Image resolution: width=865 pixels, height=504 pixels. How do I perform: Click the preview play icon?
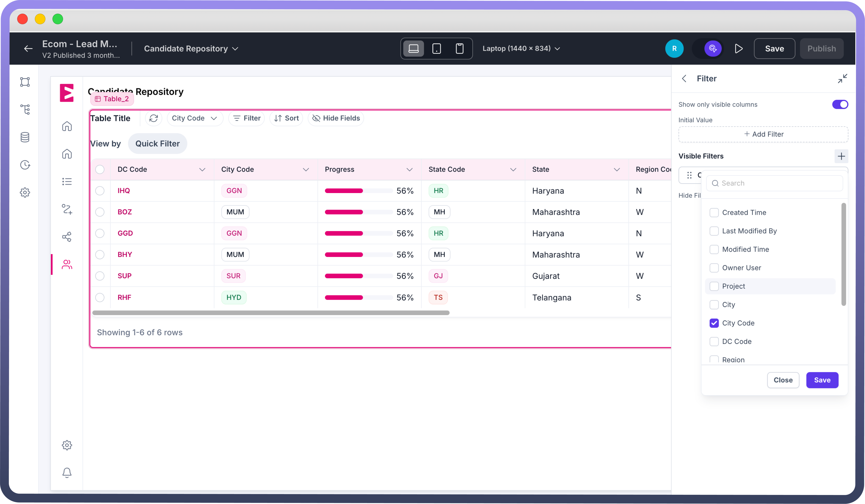(739, 48)
